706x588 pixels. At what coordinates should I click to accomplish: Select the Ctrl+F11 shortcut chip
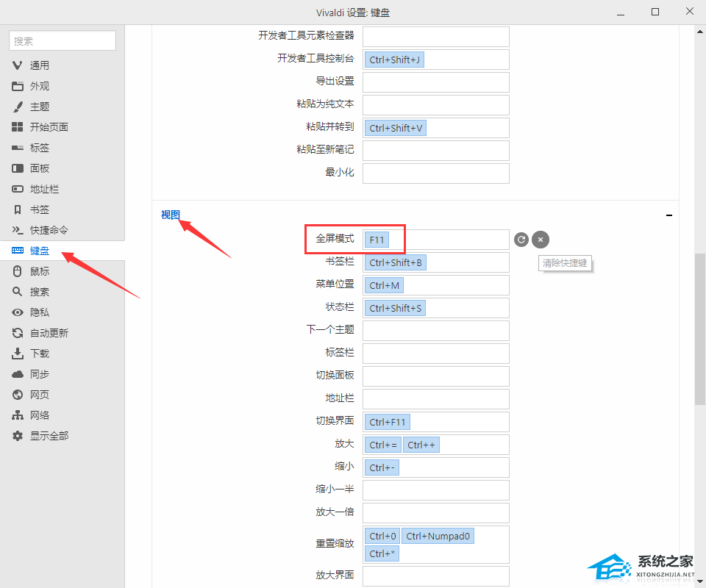pos(388,422)
